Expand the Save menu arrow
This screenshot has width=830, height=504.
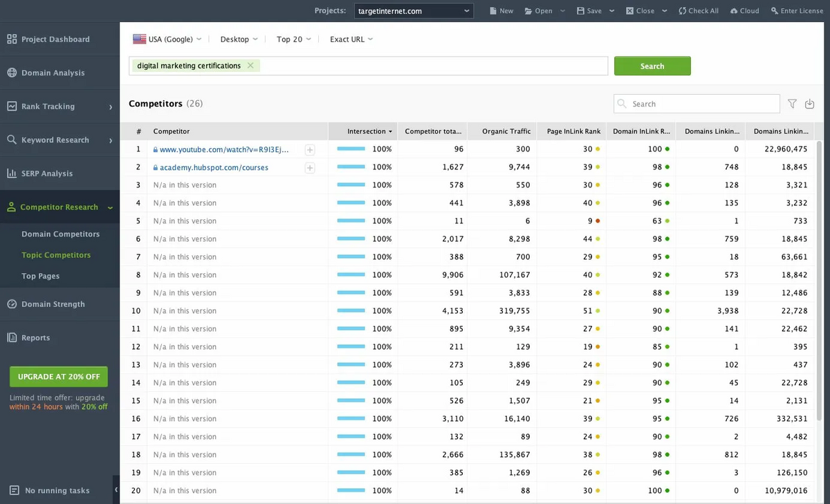612,11
